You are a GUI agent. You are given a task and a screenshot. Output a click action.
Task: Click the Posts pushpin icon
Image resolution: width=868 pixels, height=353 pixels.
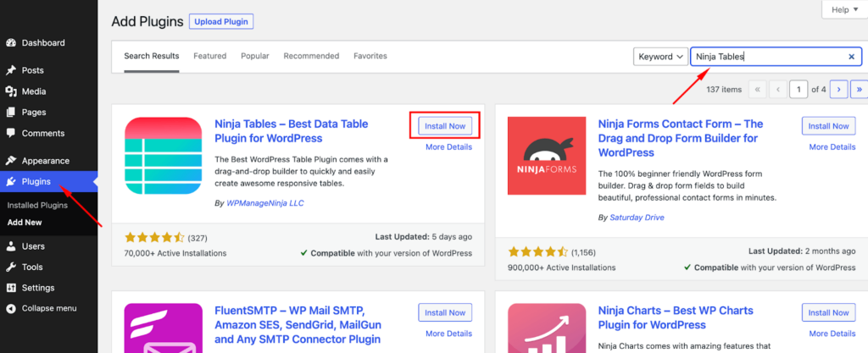pyautogui.click(x=10, y=71)
